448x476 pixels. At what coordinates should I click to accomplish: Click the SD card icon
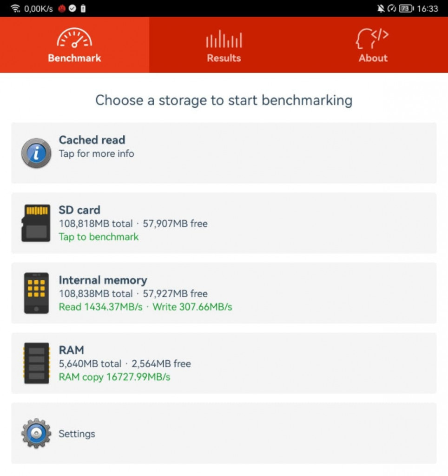36,223
